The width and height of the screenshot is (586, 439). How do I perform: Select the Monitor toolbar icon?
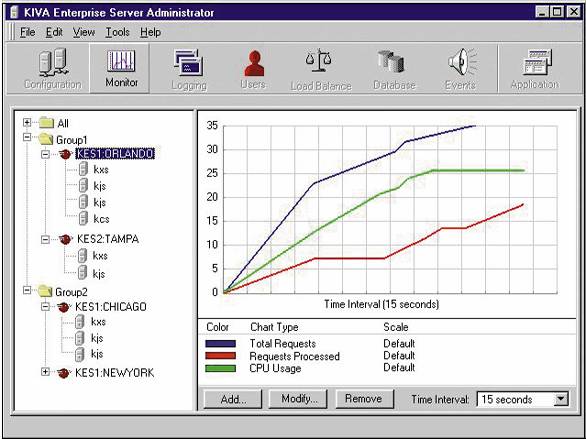point(120,68)
